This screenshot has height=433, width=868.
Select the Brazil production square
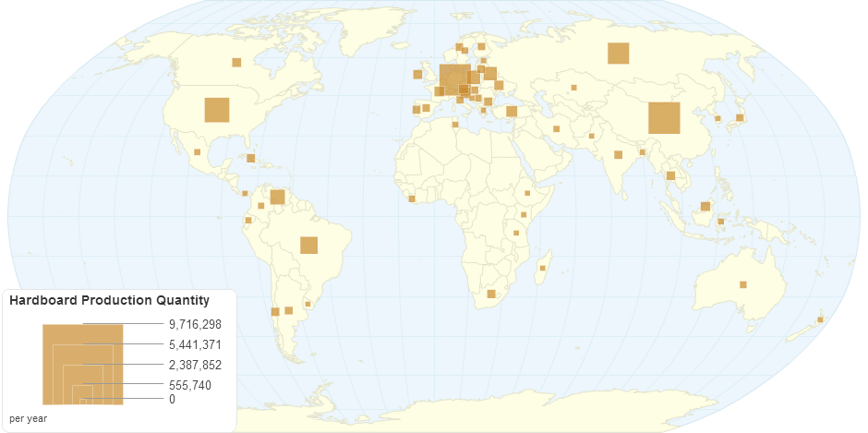click(x=308, y=245)
